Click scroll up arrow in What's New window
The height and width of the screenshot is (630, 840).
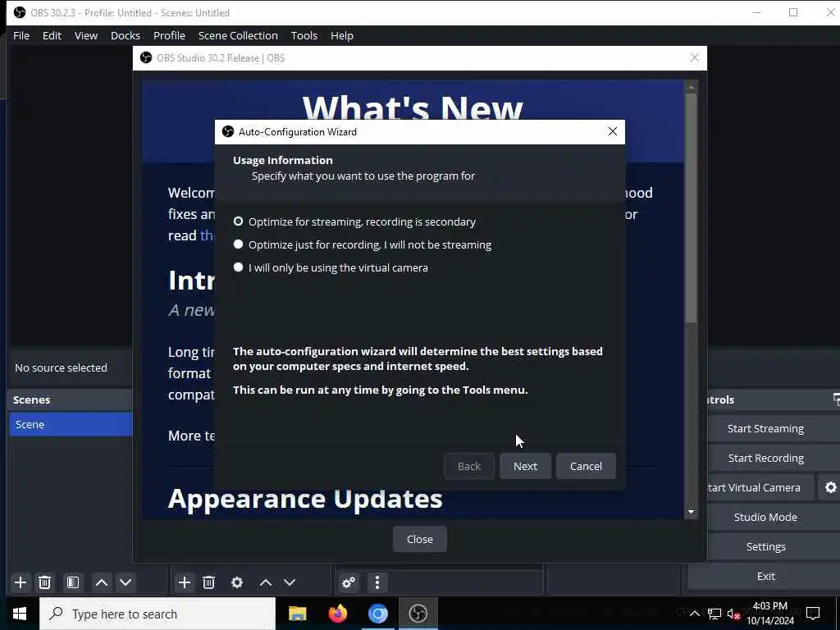[691, 87]
